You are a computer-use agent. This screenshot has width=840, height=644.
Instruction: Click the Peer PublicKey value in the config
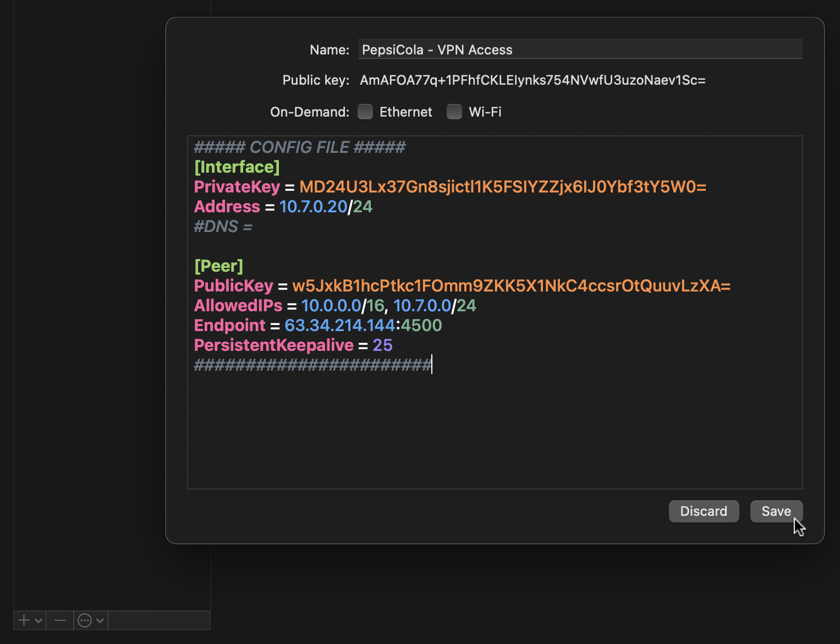tap(510, 286)
